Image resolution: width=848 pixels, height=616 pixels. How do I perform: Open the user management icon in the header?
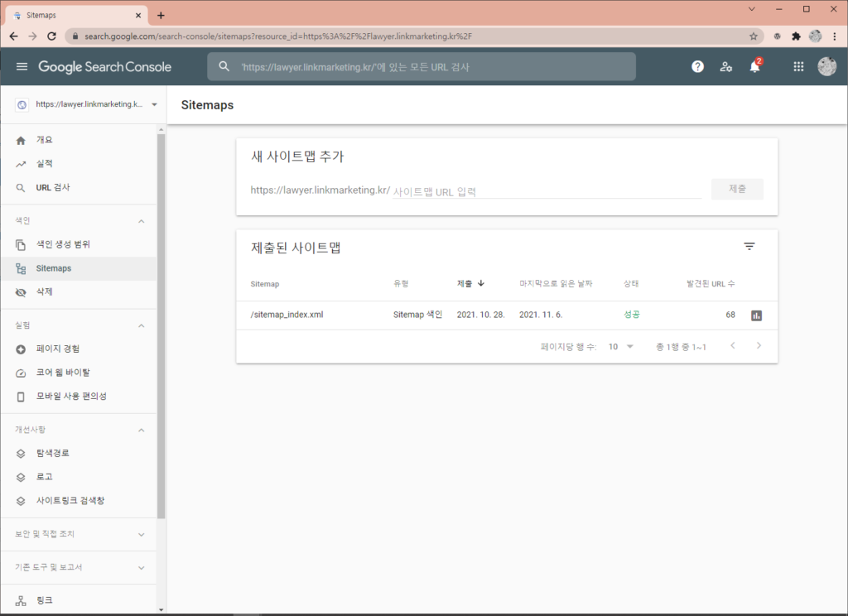pyautogui.click(x=726, y=66)
